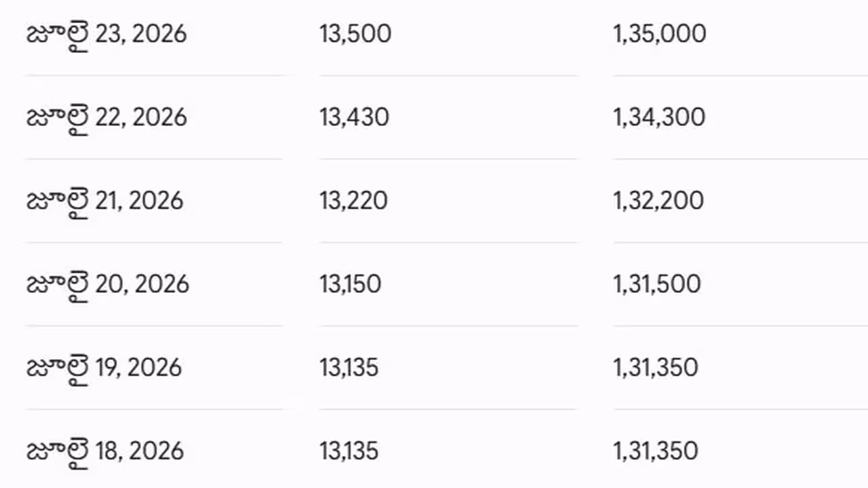Click the year 2026 in జూలై 23 row
The width and height of the screenshot is (868, 488).
(x=159, y=34)
